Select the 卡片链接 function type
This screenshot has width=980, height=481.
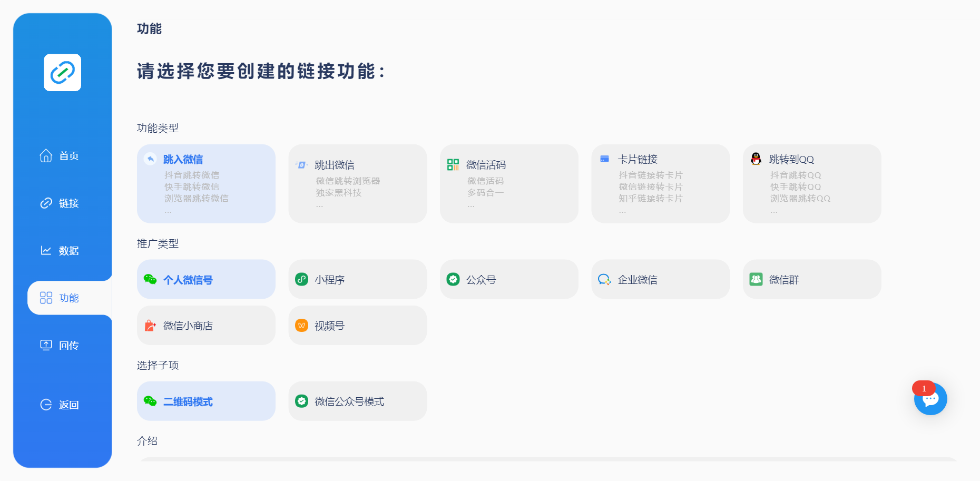pos(661,184)
